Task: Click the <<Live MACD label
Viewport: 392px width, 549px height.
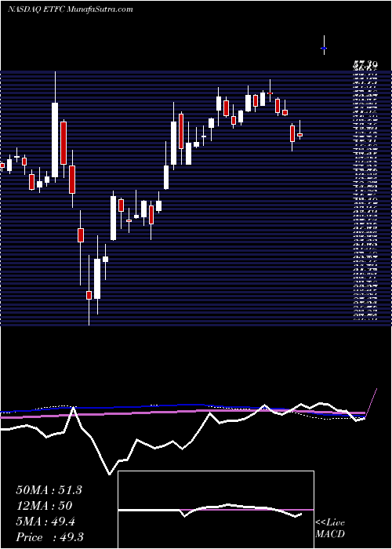Action: [x=330, y=529]
